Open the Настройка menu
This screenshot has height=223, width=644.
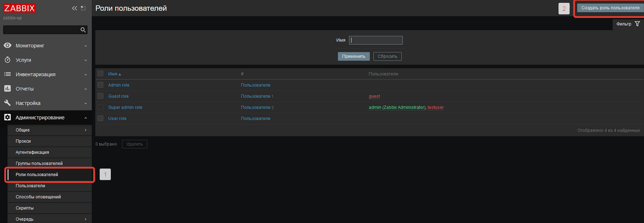click(x=46, y=103)
